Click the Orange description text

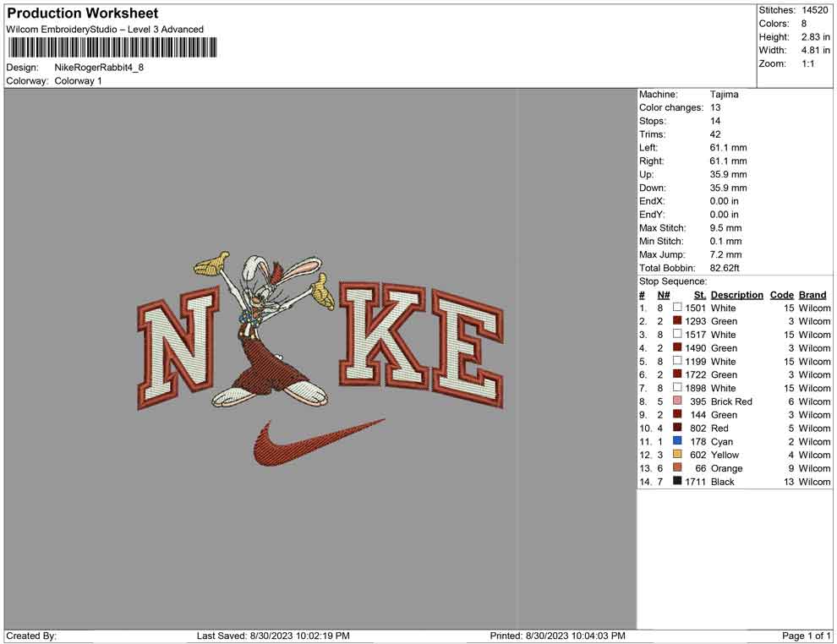[726, 468]
